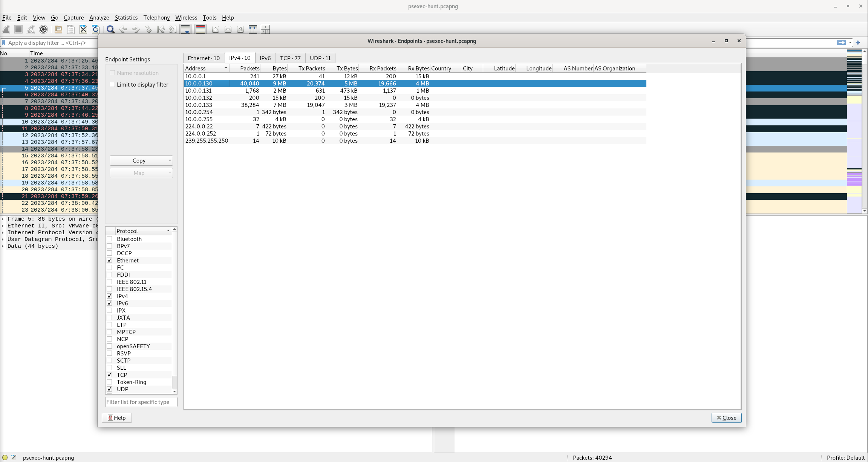Open the Statistics menu
The width and height of the screenshot is (868, 462).
pos(126,17)
